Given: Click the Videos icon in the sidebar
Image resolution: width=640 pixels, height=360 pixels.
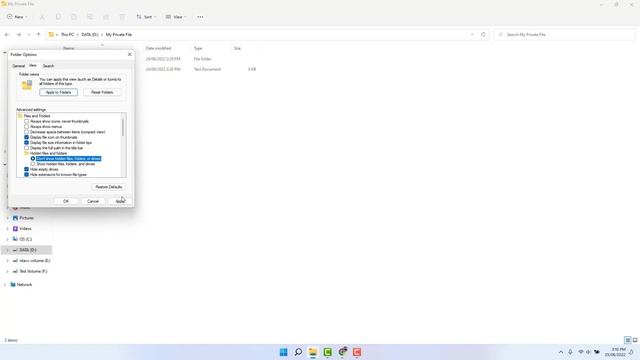Looking at the screenshot, I should (16, 229).
